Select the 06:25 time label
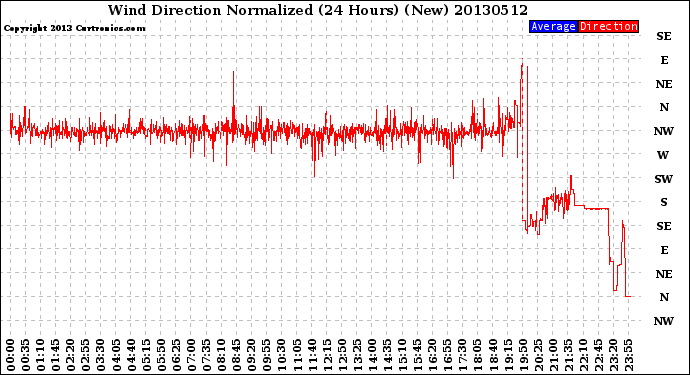 (x=176, y=355)
